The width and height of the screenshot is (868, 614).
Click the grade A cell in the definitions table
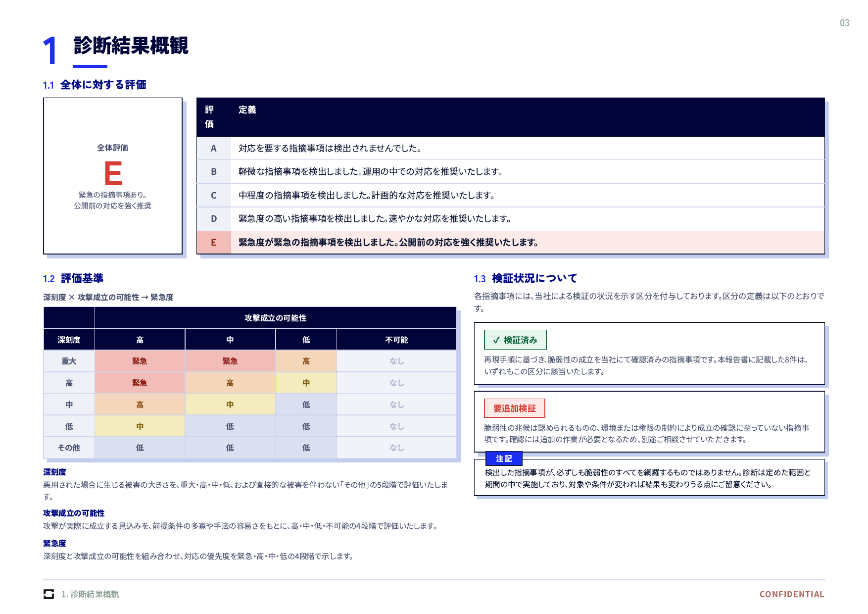pos(214,148)
